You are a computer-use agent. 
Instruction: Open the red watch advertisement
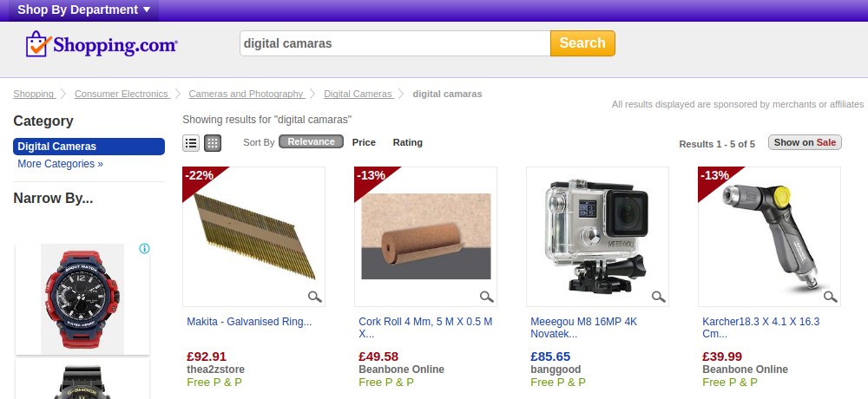coord(82,299)
